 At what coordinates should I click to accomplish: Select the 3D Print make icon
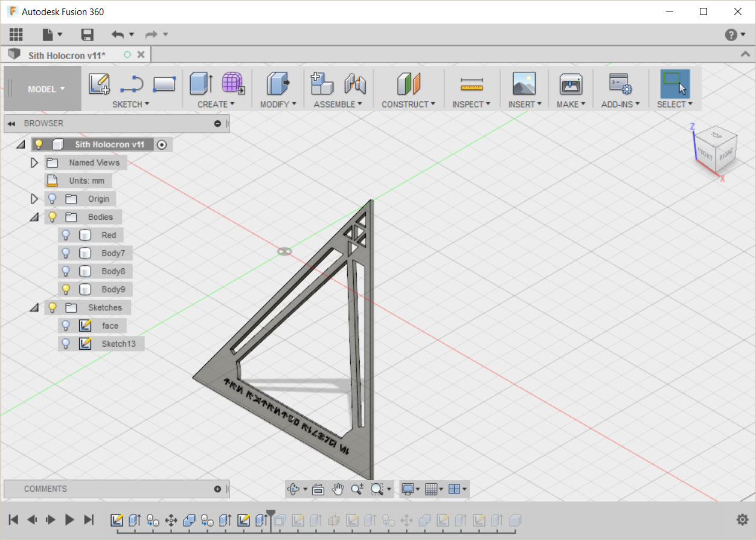pyautogui.click(x=571, y=83)
